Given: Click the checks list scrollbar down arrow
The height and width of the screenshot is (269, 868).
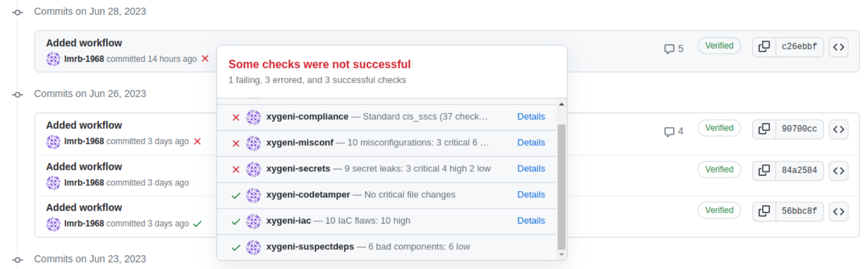Looking at the screenshot, I should point(561,254).
